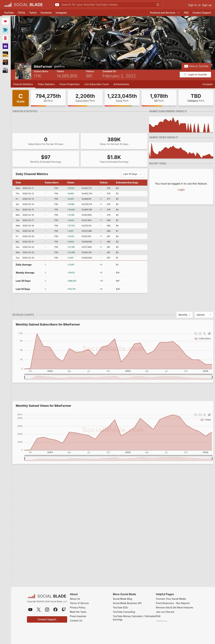This screenshot has width=215, height=644.
Task: Click Sign up in the header
Action: (207, 5)
